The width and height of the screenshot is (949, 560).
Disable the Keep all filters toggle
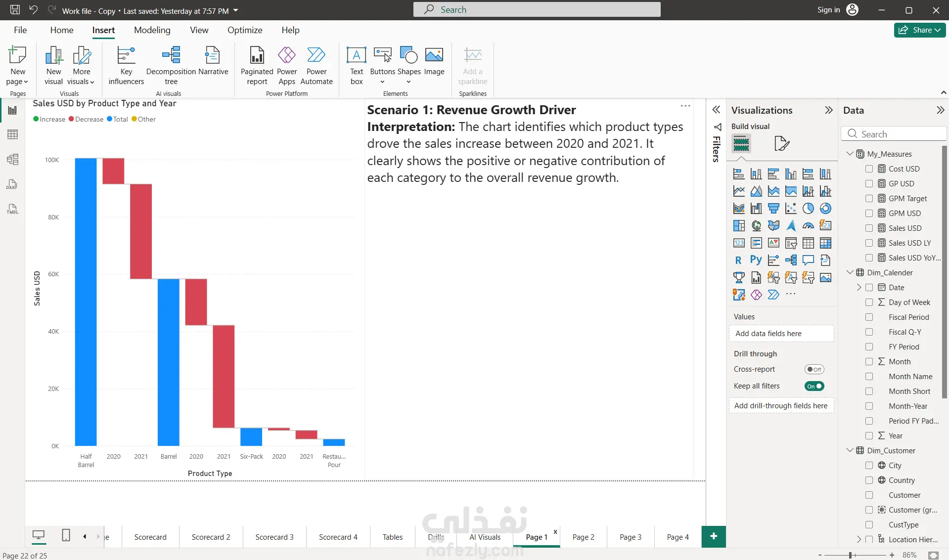[x=814, y=386]
